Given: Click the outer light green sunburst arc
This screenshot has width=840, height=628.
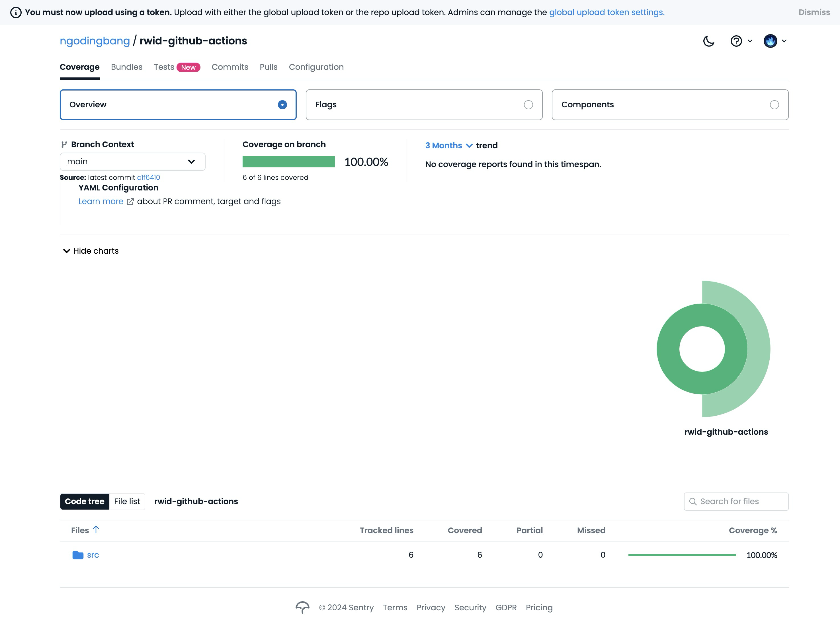Looking at the screenshot, I should (x=759, y=349).
